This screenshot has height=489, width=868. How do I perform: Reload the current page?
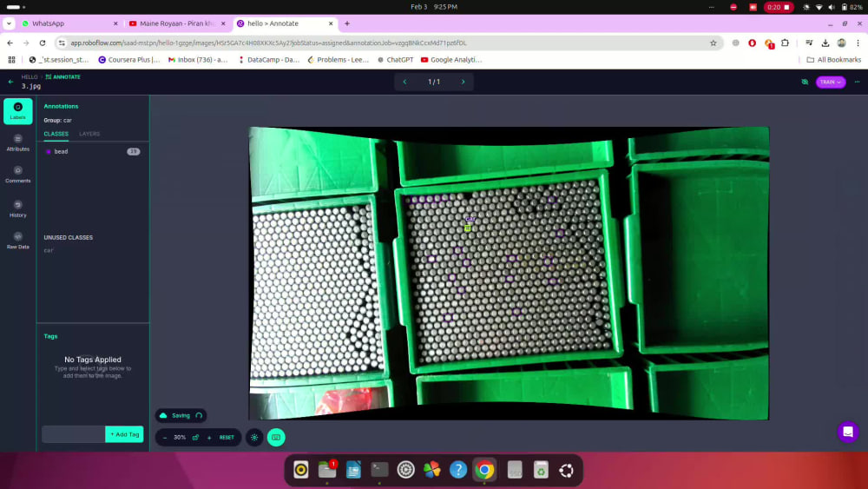[43, 43]
